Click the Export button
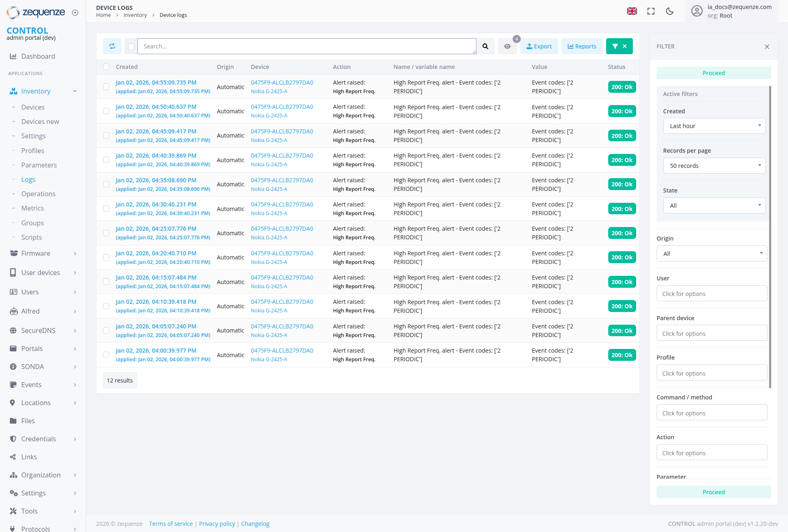Viewport: 788px width, 532px height. [539, 46]
